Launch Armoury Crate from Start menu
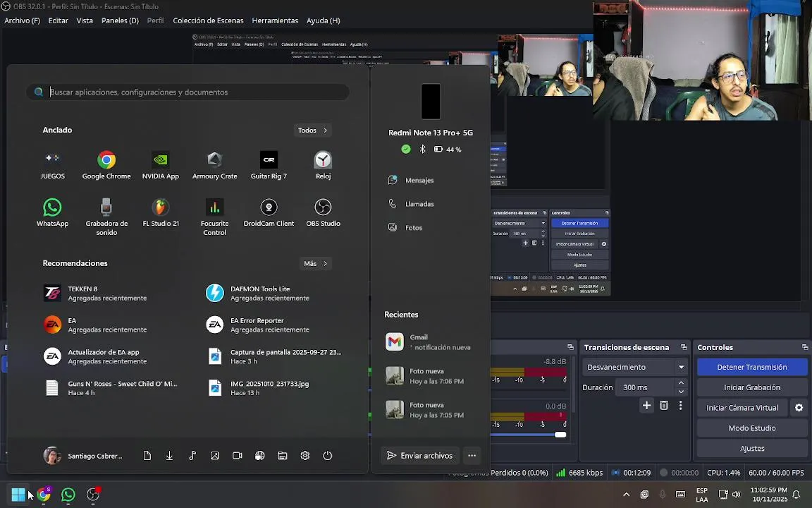Screen dimensions: 812x508 [x=214, y=166]
